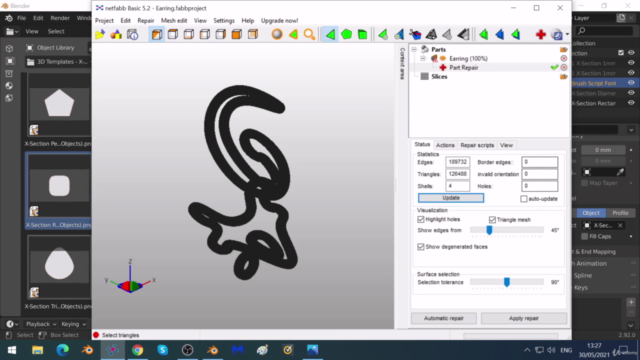640x360 pixels.
Task: Toggle Fill Caps checkbox in Blender
Action: coord(584,236)
